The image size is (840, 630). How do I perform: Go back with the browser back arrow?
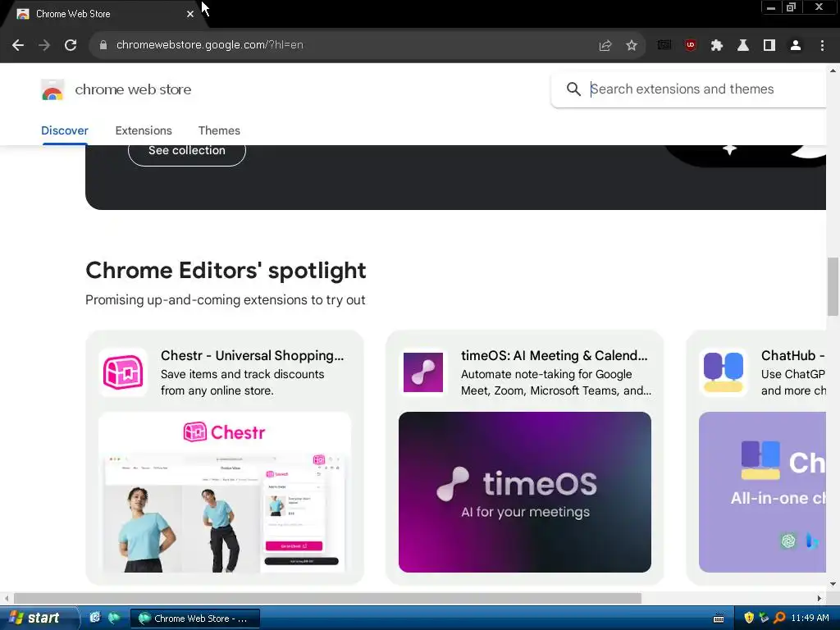(18, 46)
